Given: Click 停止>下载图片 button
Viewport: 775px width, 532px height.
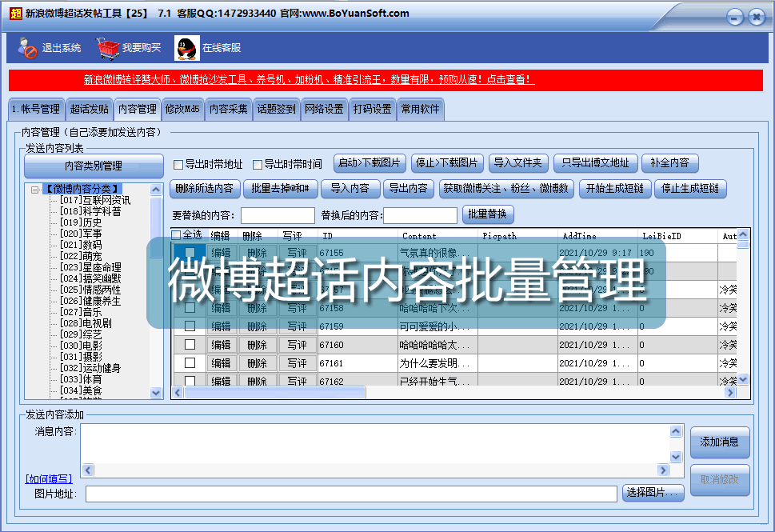Looking at the screenshot, I should pos(447,163).
